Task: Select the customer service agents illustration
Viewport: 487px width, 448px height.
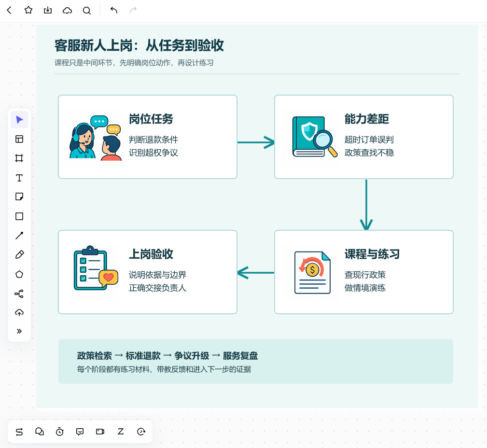Action: [x=95, y=138]
